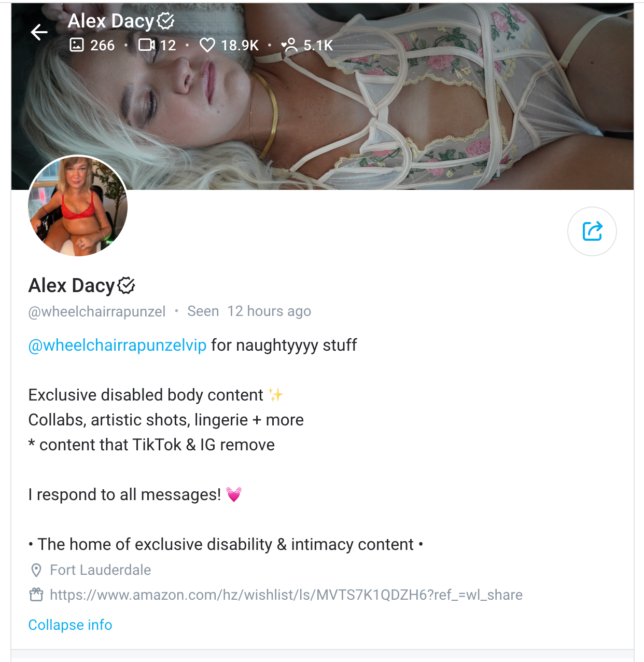Click the Fort Lauderdale location text

[x=101, y=570]
